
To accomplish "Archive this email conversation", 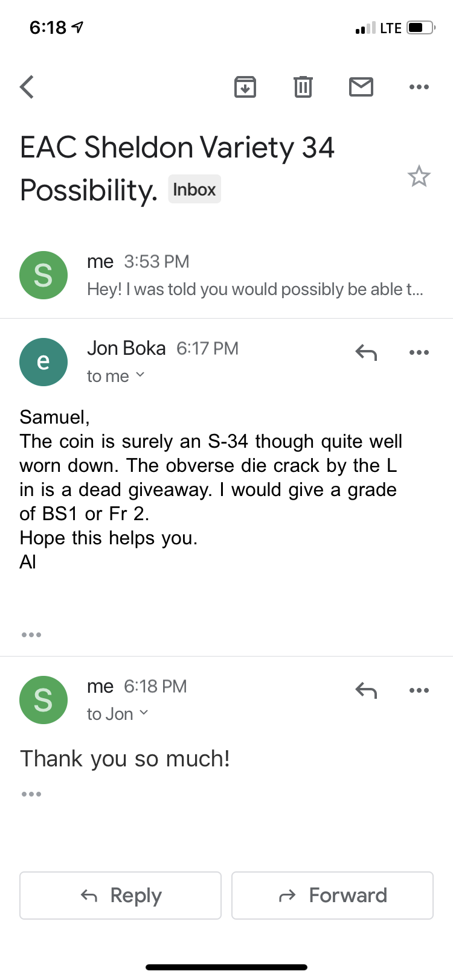I will [245, 87].
